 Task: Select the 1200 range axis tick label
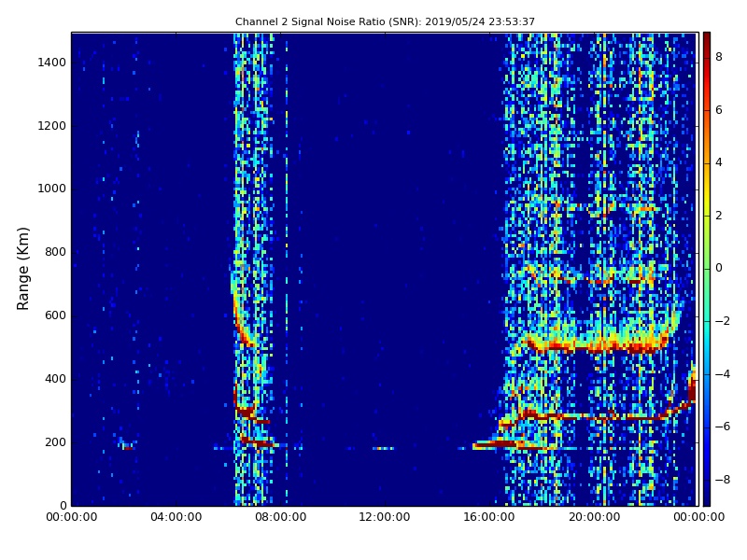coord(51,126)
